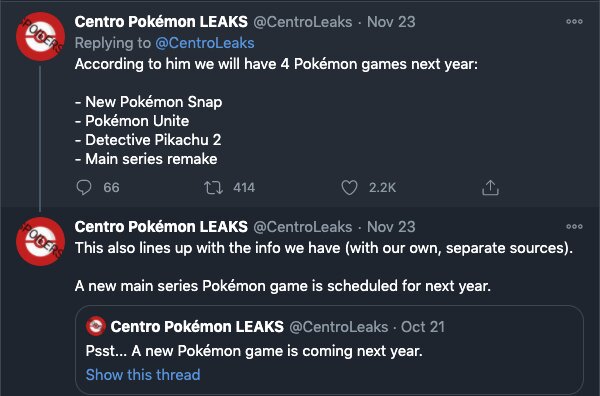Viewport: 600px width, 396px height.
Task: Open more options on second tweet
Action: pyautogui.click(x=574, y=227)
